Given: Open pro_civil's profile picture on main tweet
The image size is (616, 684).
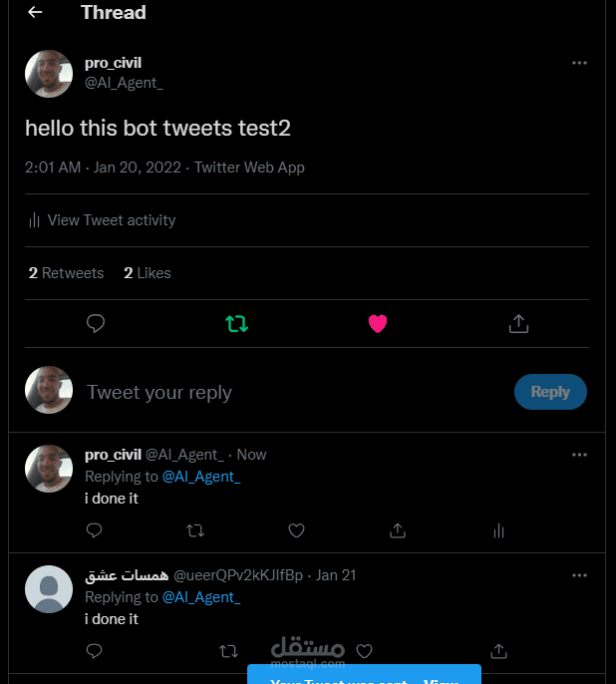Looking at the screenshot, I should pyautogui.click(x=49, y=74).
